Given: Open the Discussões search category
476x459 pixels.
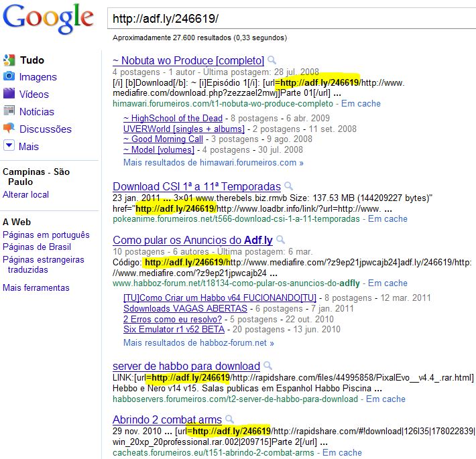Looking at the screenshot, I should pos(46,129).
